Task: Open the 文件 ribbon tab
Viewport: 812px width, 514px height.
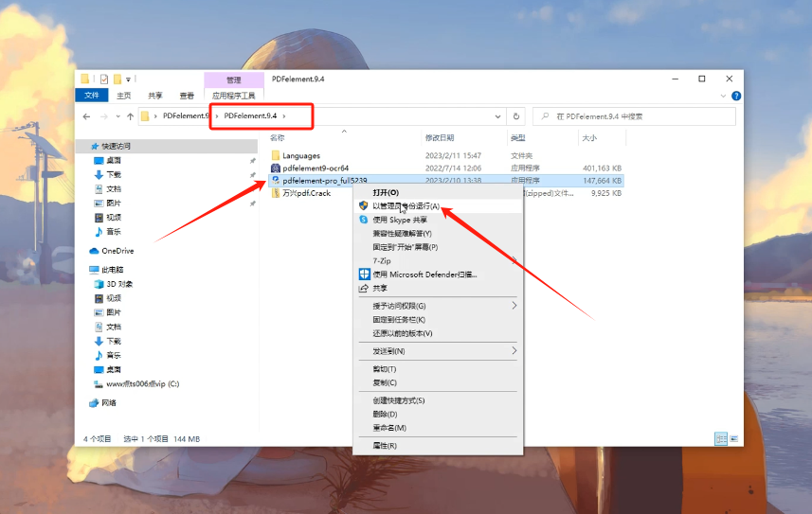Action: (92, 96)
